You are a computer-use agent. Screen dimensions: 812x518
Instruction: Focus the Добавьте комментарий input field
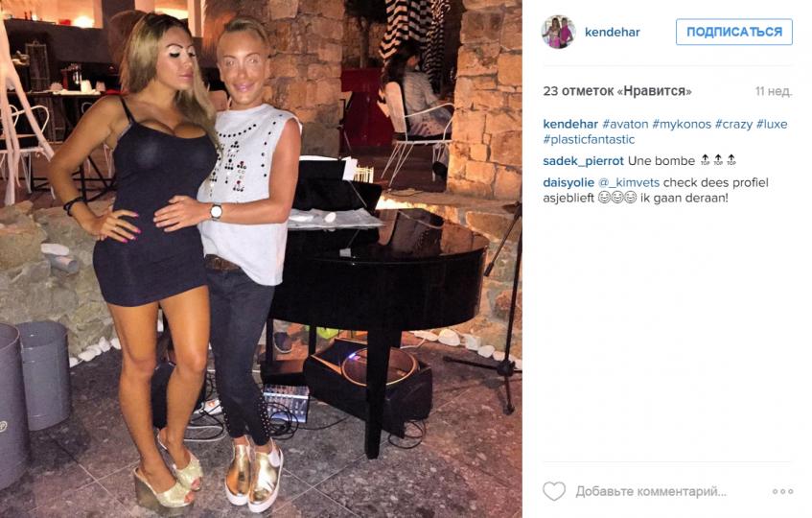[x=651, y=491]
